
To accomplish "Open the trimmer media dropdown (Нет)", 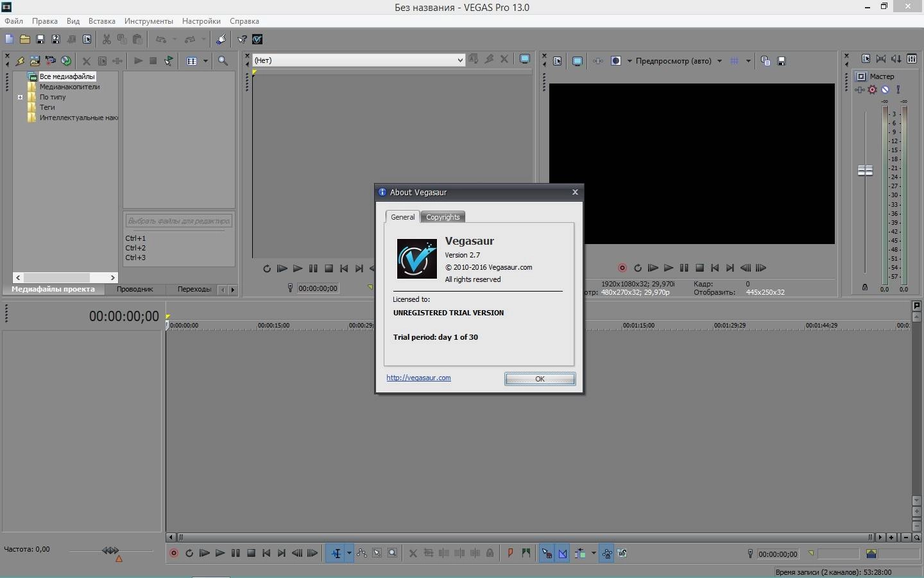I will [x=358, y=60].
